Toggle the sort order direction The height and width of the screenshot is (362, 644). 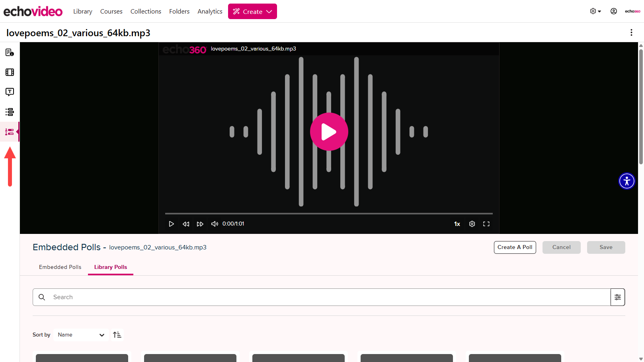(x=117, y=335)
